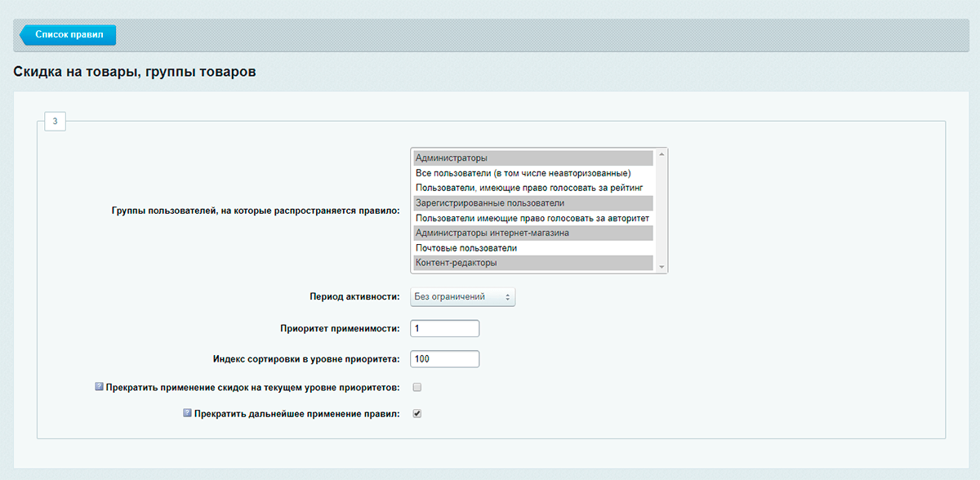Screen dimensions: 980x480
Task: Select 'Зарегистрированные пользователи' group
Action: click(532, 203)
